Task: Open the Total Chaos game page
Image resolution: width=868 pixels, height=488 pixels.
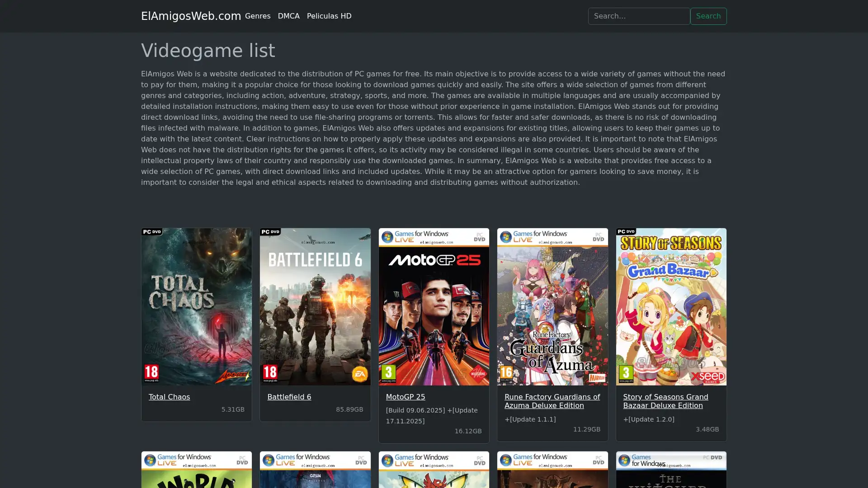Action: pyautogui.click(x=169, y=397)
